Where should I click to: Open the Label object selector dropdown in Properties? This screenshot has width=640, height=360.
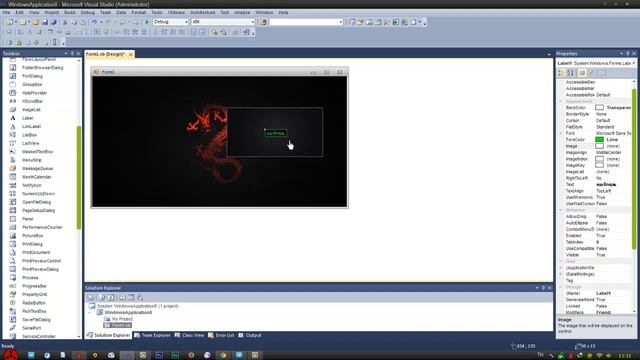pyautogui.click(x=633, y=63)
